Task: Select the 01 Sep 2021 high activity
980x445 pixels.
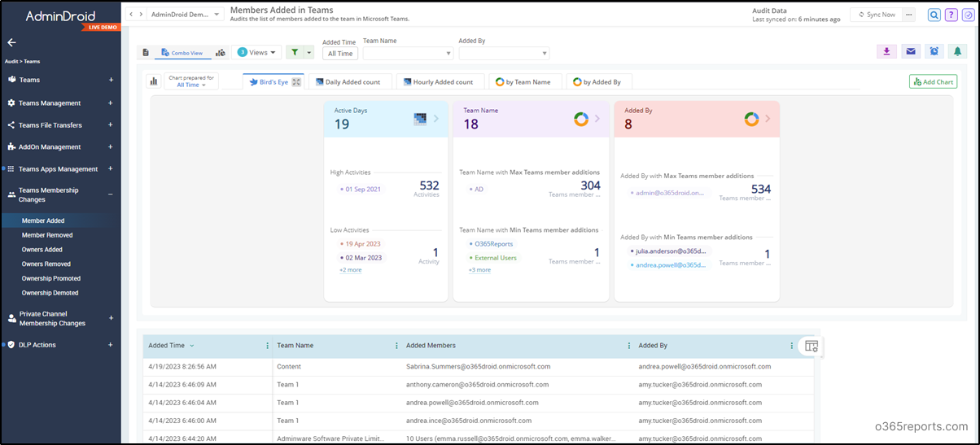Action: click(362, 189)
